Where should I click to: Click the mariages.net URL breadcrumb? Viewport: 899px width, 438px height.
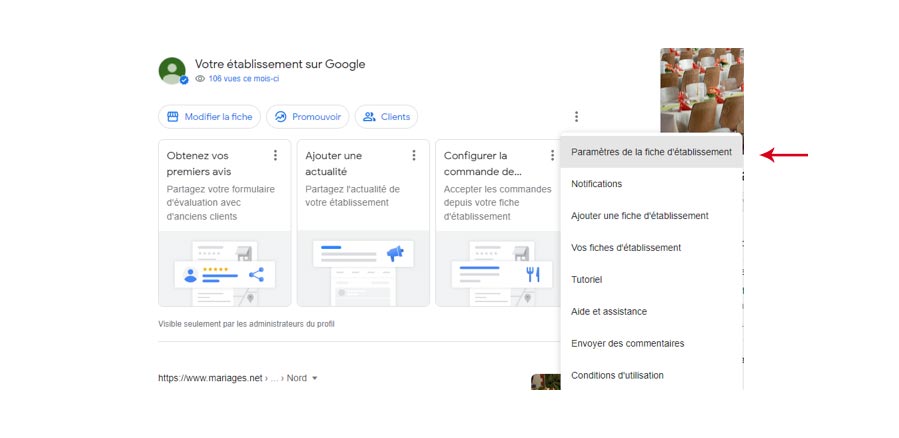pos(232,378)
